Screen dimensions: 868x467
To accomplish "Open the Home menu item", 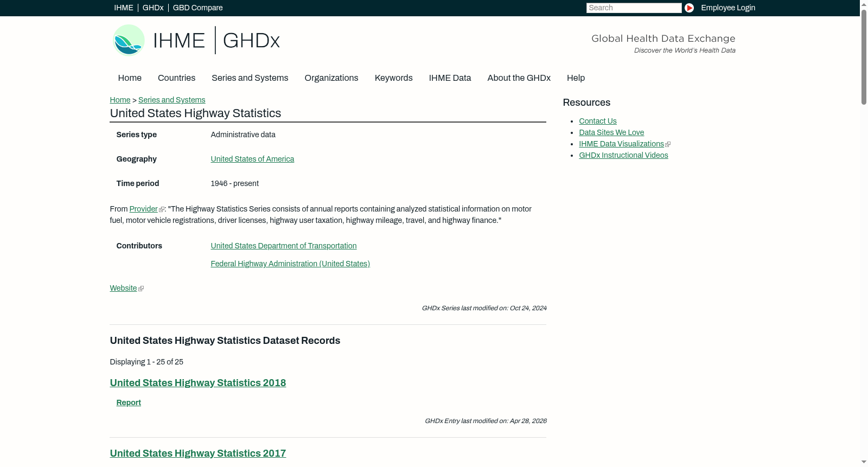I will click(130, 78).
